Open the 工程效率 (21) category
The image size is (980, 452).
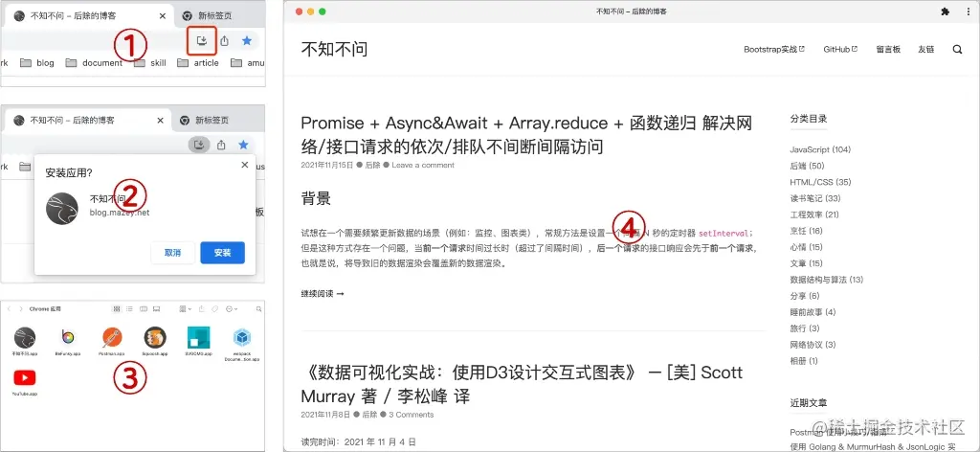814,215
